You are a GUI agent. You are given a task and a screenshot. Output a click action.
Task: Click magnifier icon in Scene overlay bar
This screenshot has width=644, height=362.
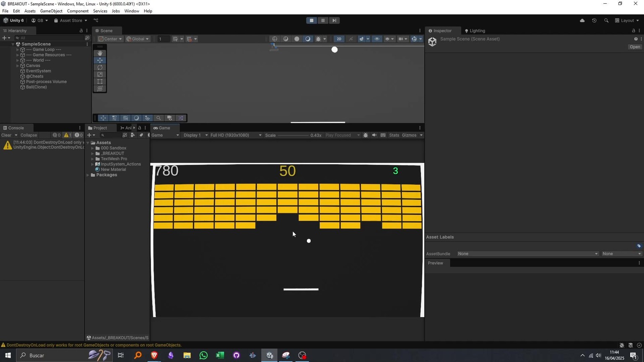158,118
